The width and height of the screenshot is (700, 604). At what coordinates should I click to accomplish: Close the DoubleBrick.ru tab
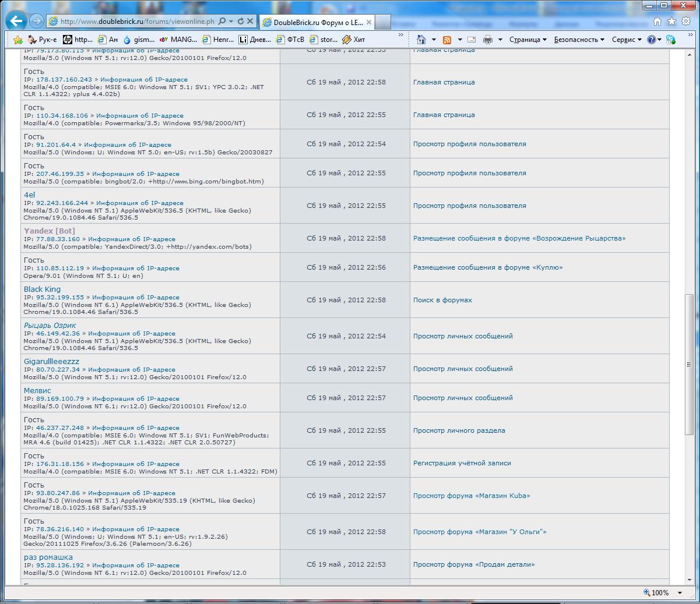(x=369, y=22)
